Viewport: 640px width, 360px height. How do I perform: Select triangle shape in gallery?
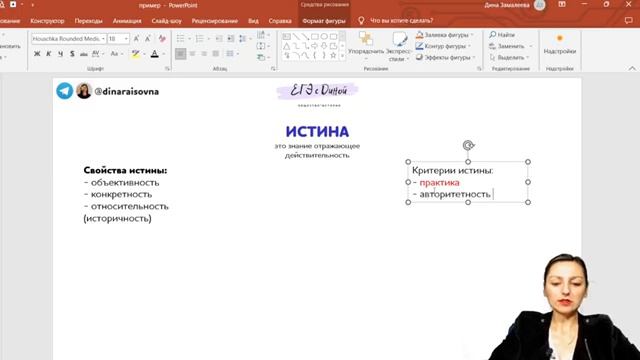pos(287,46)
